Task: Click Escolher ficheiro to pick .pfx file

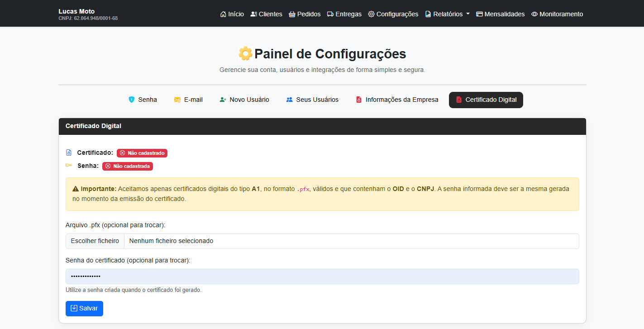Action: tap(95, 241)
